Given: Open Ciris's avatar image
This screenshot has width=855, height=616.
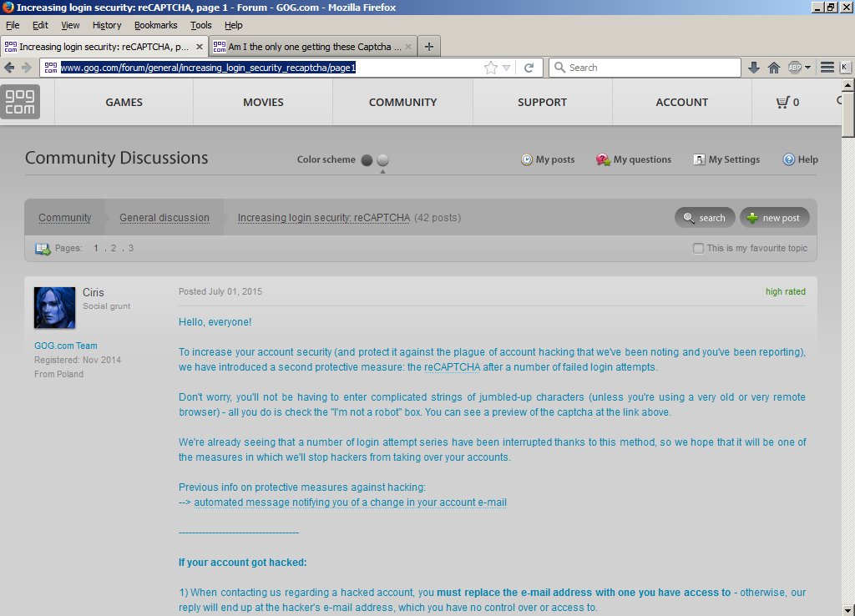Looking at the screenshot, I should pyautogui.click(x=54, y=307).
